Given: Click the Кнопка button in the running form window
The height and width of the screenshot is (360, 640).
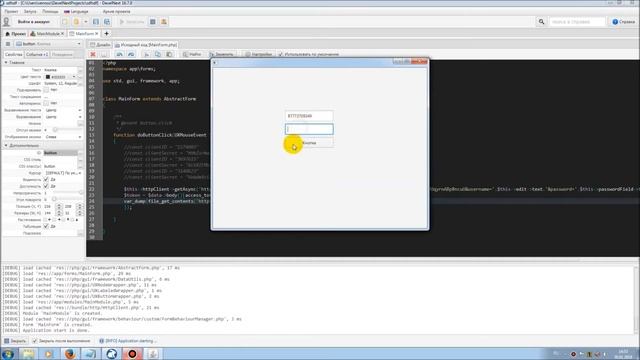Looking at the screenshot, I should pyautogui.click(x=309, y=143).
